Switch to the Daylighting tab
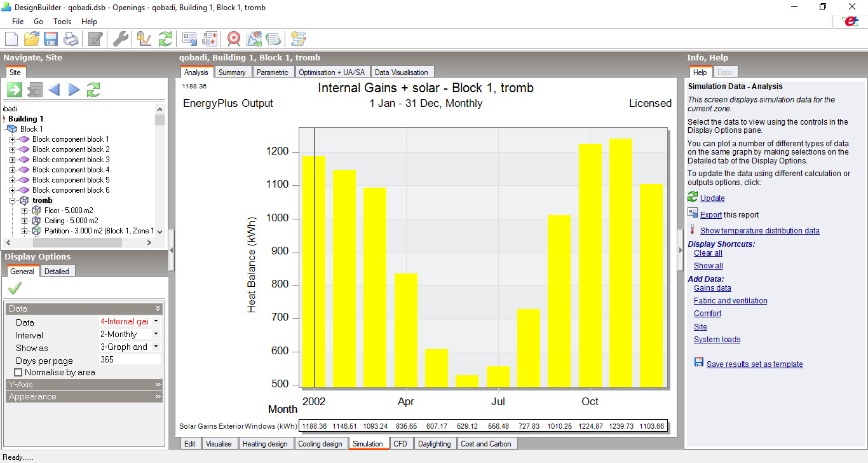 click(435, 444)
